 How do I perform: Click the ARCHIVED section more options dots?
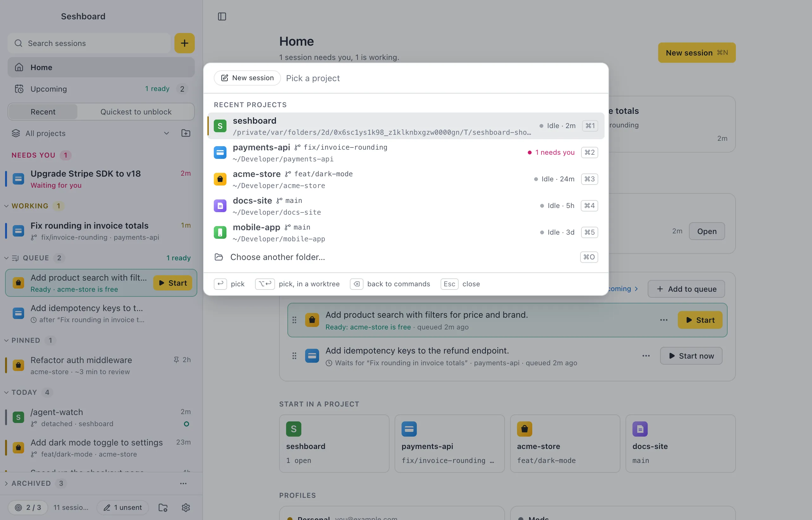point(183,483)
